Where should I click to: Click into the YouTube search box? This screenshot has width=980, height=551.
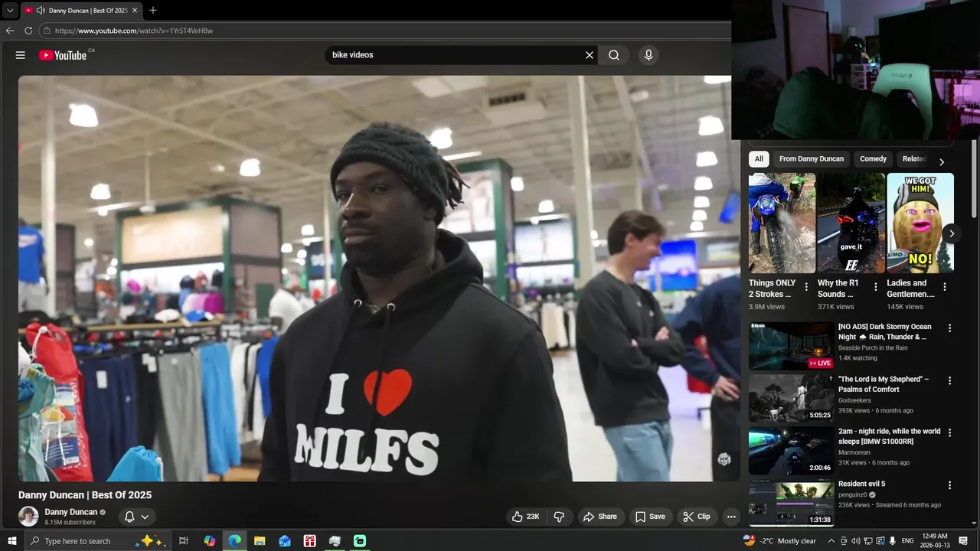(x=455, y=55)
